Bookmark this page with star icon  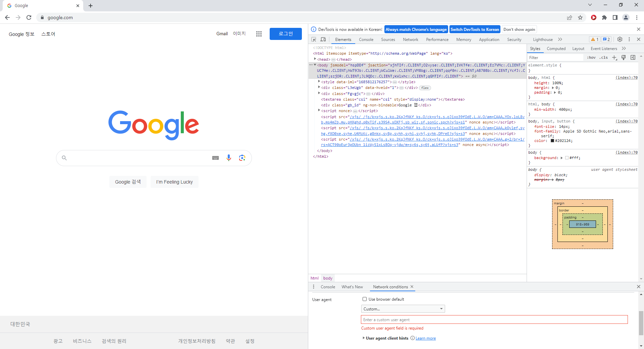point(580,17)
